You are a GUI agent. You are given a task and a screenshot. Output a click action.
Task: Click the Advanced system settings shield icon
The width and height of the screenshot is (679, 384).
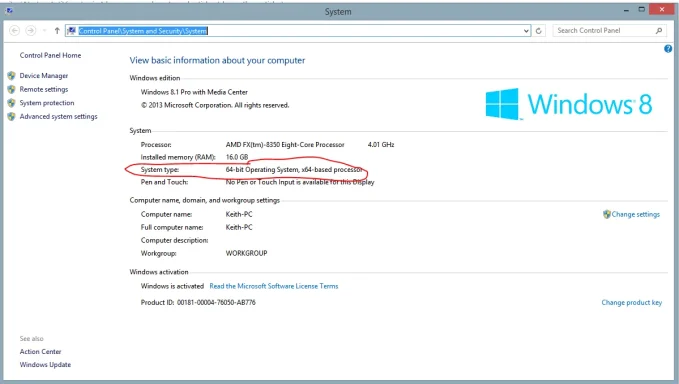[12, 116]
